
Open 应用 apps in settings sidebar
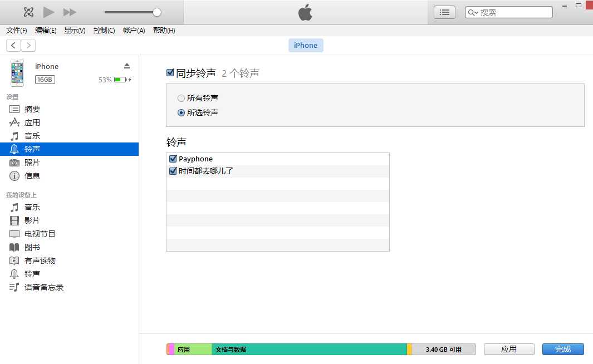pos(69,122)
